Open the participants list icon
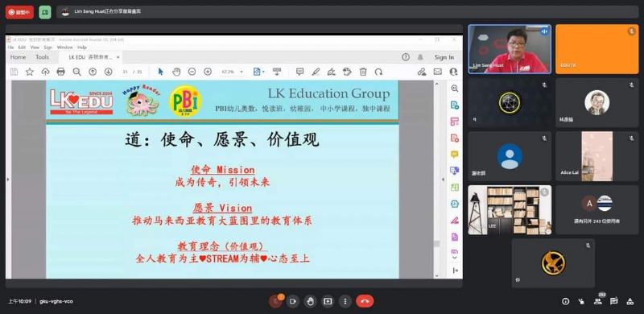The height and width of the screenshot is (314, 644). pyautogui.click(x=598, y=301)
